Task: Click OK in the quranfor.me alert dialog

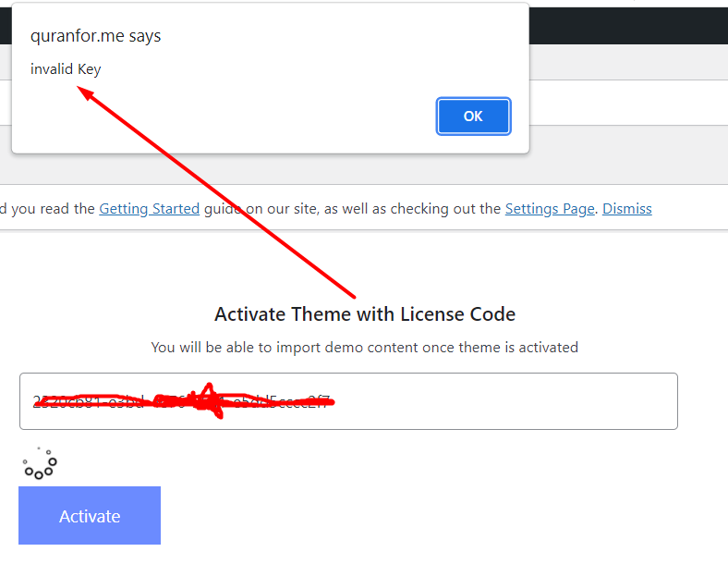Action: [473, 116]
